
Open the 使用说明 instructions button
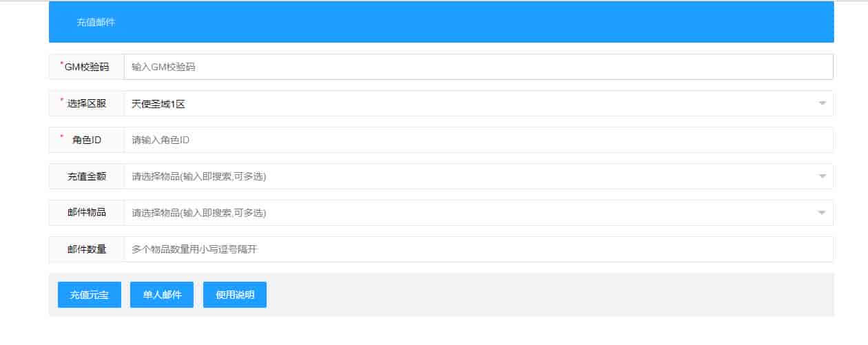234,295
